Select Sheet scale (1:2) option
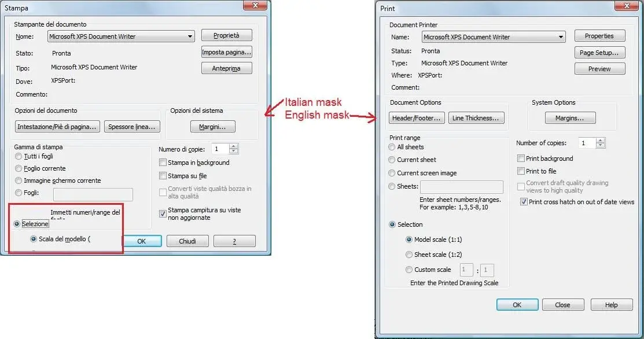This screenshot has width=644, height=339. coord(409,255)
